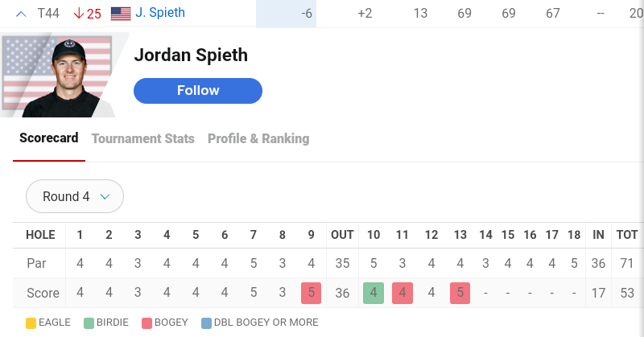644x337 pixels.
Task: Collapse the J. Spieth row chevron
Action: (21, 14)
